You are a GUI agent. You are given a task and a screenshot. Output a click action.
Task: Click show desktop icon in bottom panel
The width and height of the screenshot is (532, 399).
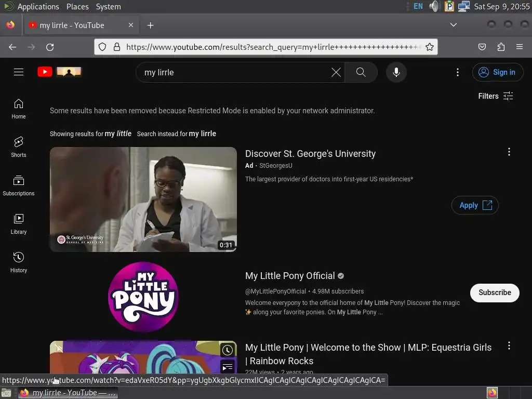[x=6, y=393]
